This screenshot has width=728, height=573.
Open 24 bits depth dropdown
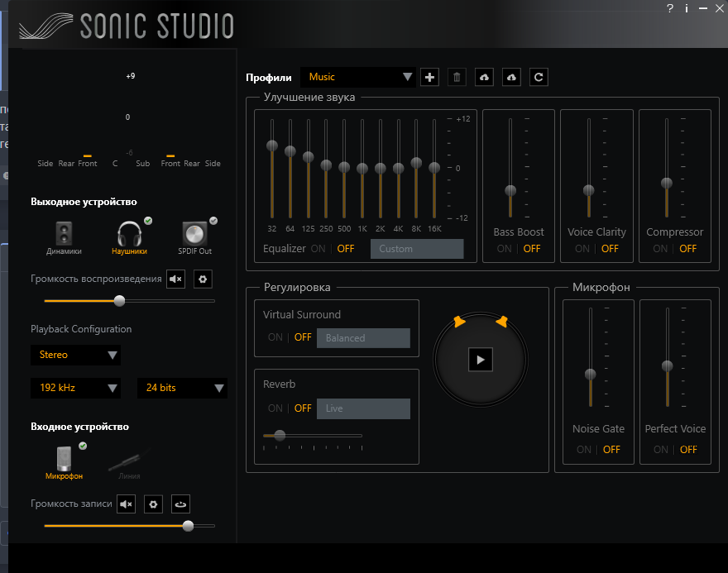[182, 388]
